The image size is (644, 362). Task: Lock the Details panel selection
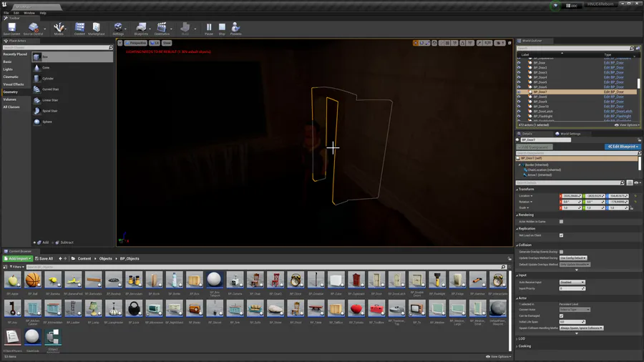(x=639, y=140)
